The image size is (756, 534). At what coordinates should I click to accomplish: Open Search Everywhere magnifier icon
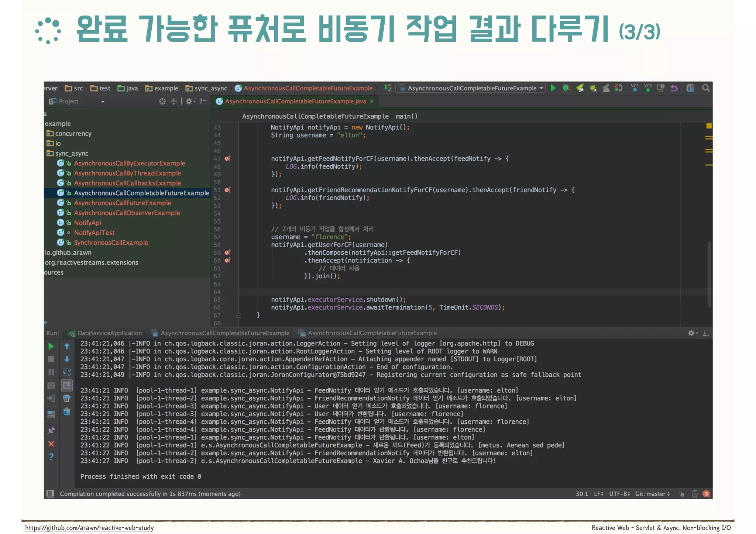pyautogui.click(x=706, y=88)
